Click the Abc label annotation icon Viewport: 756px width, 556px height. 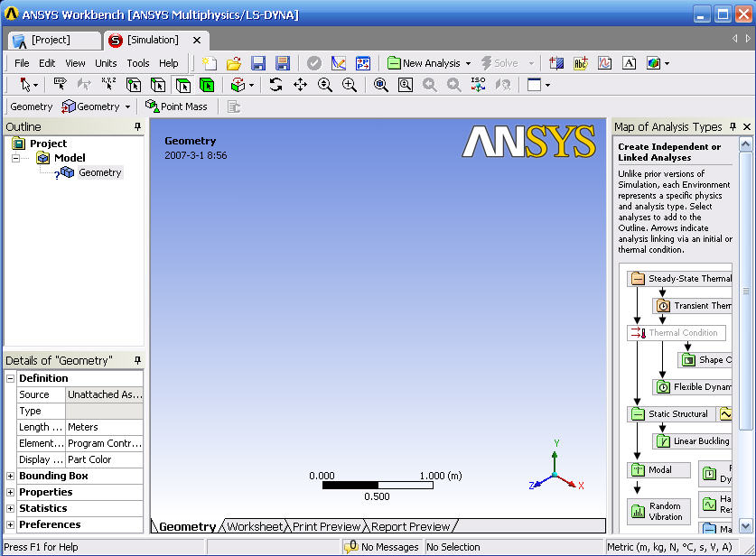pos(581,63)
